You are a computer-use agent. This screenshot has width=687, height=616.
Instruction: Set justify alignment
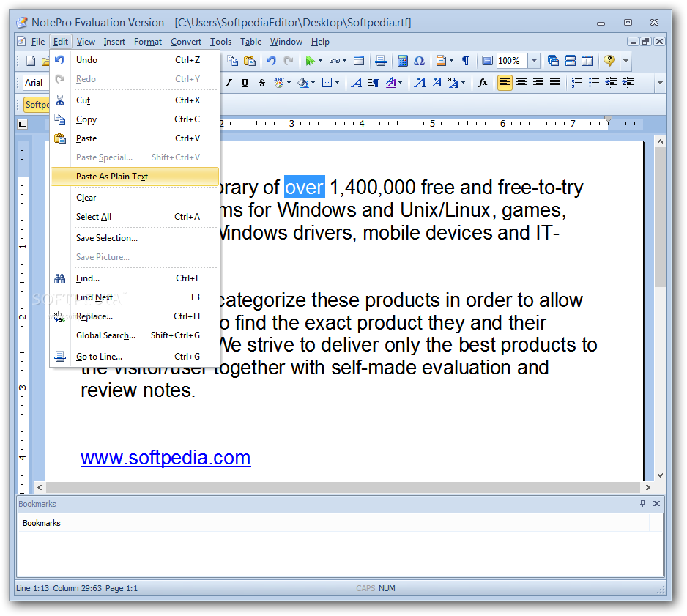[555, 83]
